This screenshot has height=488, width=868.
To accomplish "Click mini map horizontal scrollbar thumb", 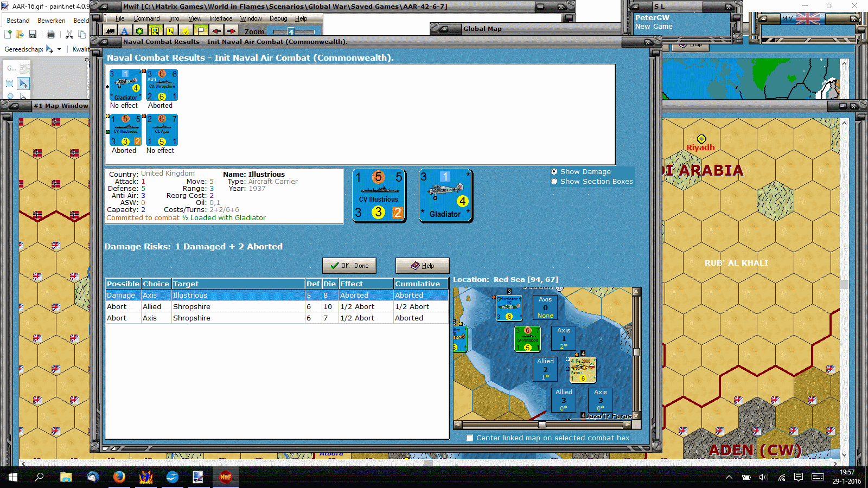I will (x=542, y=425).
